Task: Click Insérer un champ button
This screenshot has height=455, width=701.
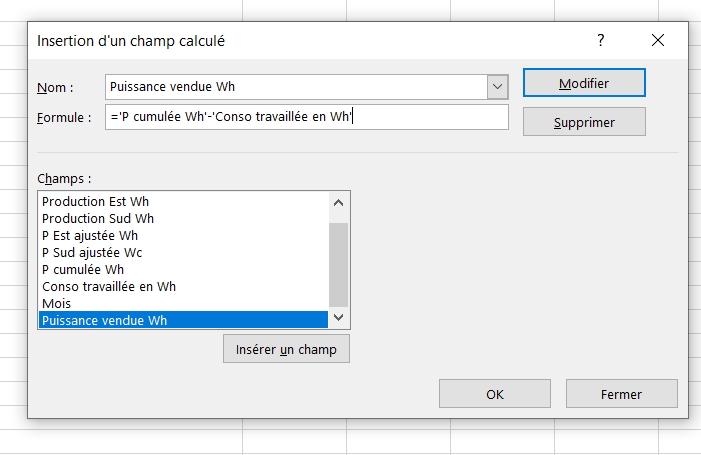Action: (286, 350)
